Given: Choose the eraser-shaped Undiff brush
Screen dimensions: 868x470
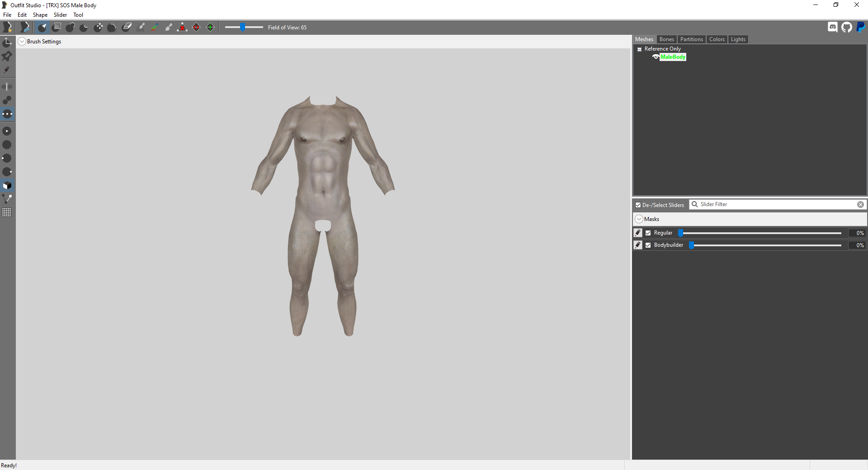Looking at the screenshot, I should pos(127,28).
